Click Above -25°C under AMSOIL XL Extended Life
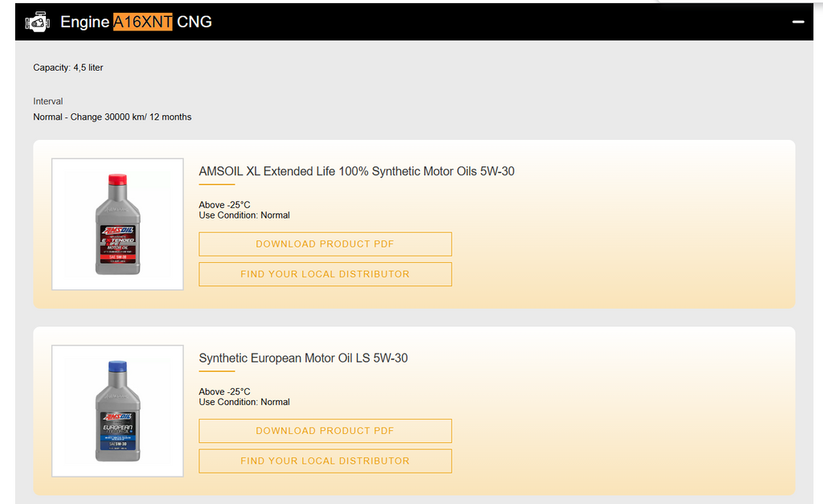823x504 pixels. pos(224,205)
